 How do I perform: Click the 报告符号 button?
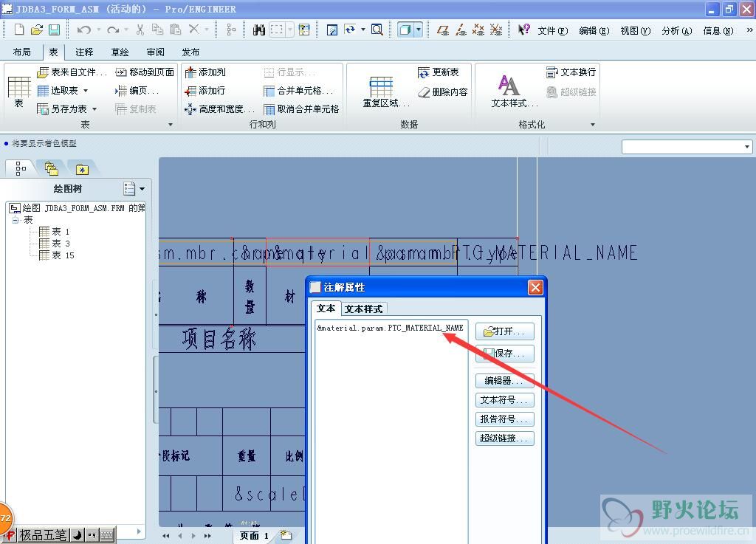click(505, 419)
